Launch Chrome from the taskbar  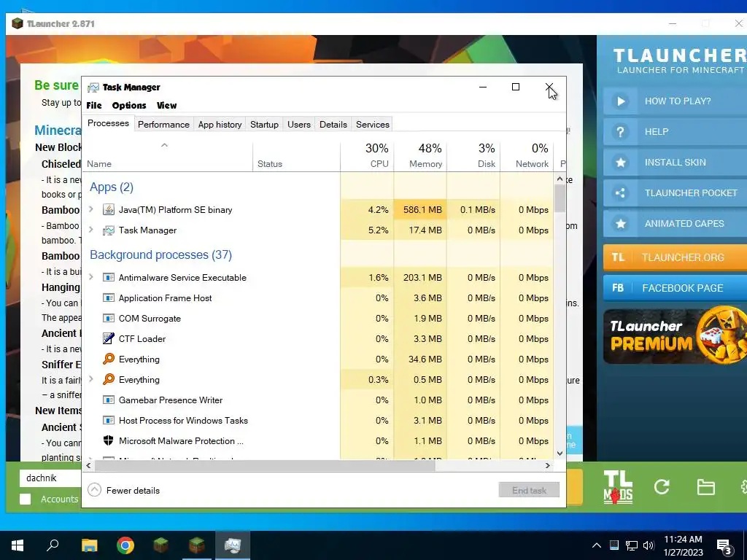coord(125,545)
